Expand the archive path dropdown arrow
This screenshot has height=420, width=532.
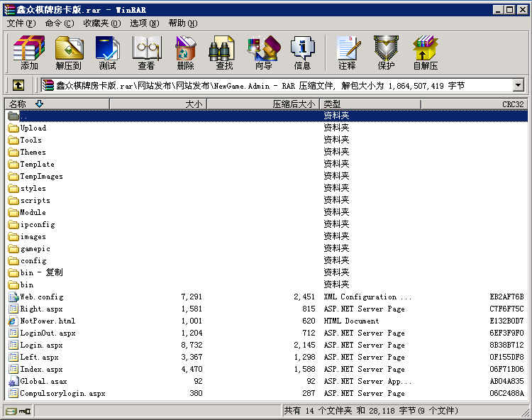[518, 85]
